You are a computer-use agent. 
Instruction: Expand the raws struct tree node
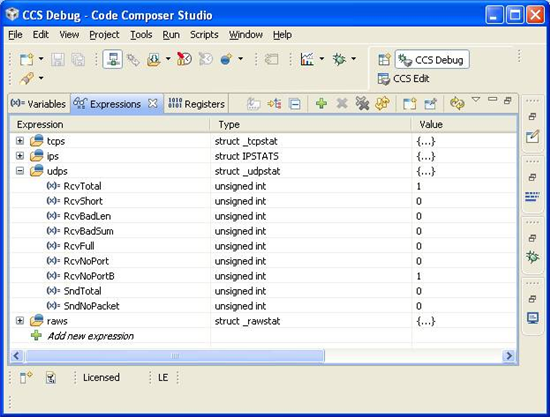pyautogui.click(x=20, y=321)
